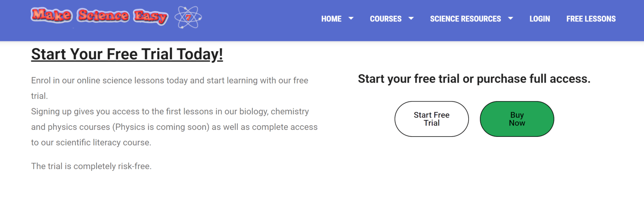Click the 'Enrol in our online science lessons' sentence
This screenshot has height=197, width=644.
pyautogui.click(x=101, y=80)
